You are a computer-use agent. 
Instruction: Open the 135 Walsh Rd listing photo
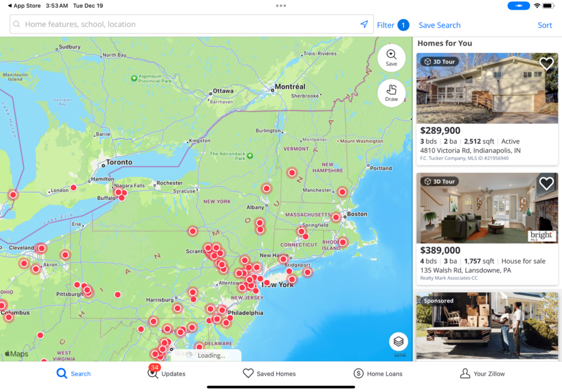click(x=487, y=208)
